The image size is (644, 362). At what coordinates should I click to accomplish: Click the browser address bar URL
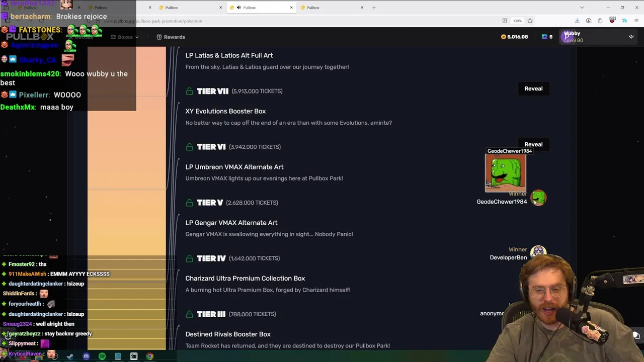(152, 21)
